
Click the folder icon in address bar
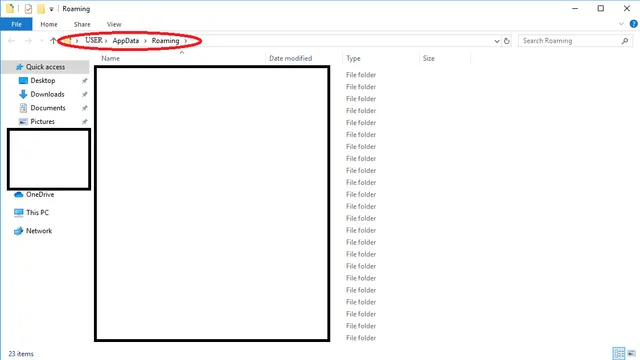coord(69,41)
